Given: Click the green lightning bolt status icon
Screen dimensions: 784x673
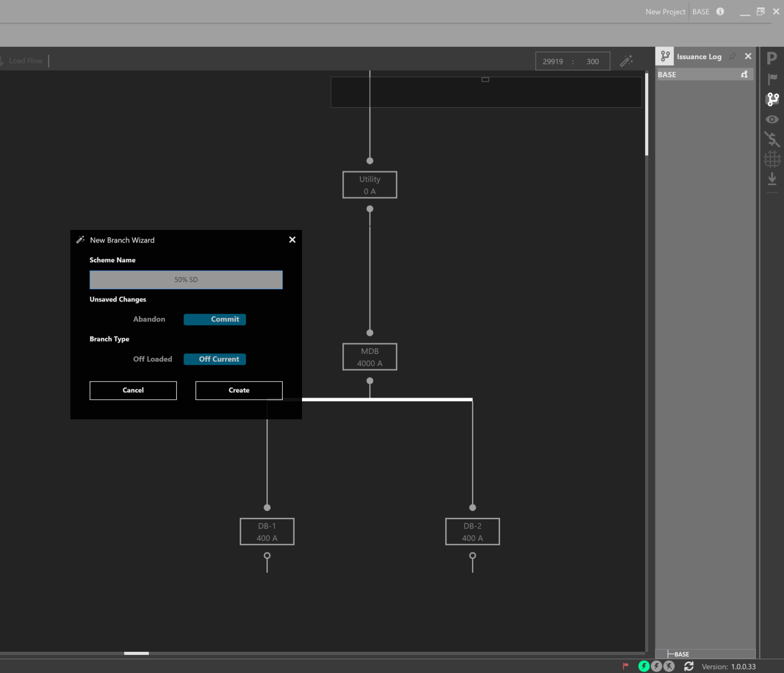Looking at the screenshot, I should [644, 666].
